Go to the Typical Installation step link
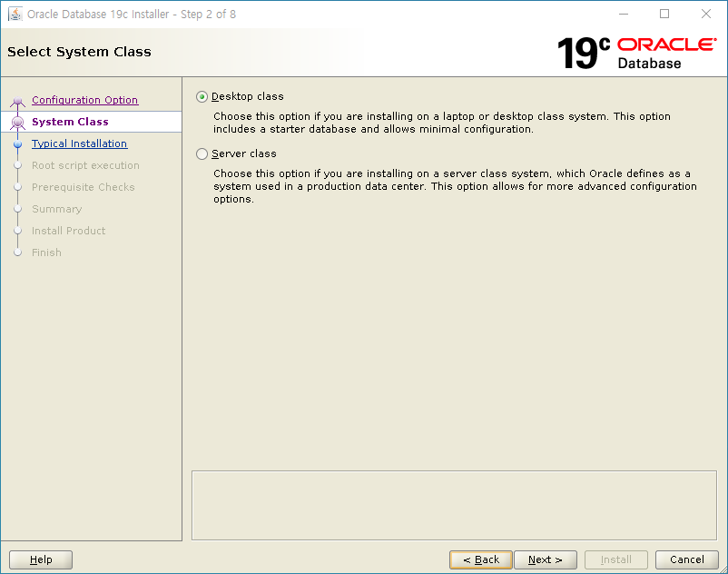 pos(79,143)
